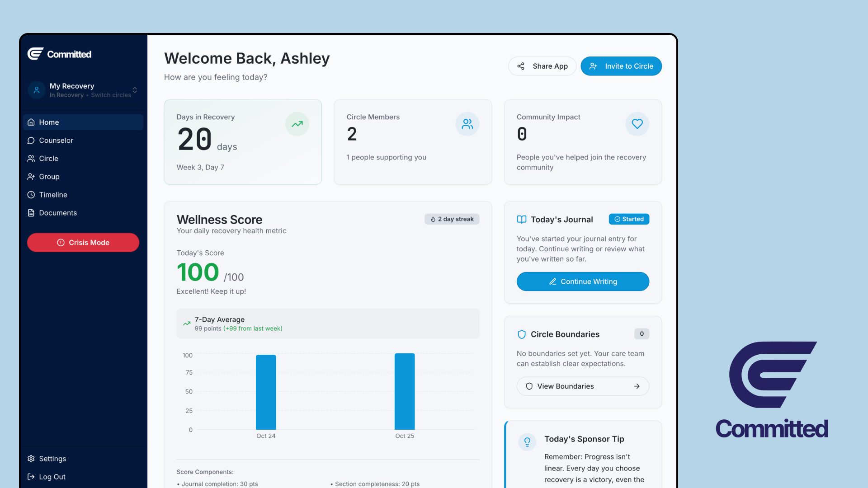The width and height of the screenshot is (868, 488).
Task: Open View Boundaries arrow
Action: [637, 386]
